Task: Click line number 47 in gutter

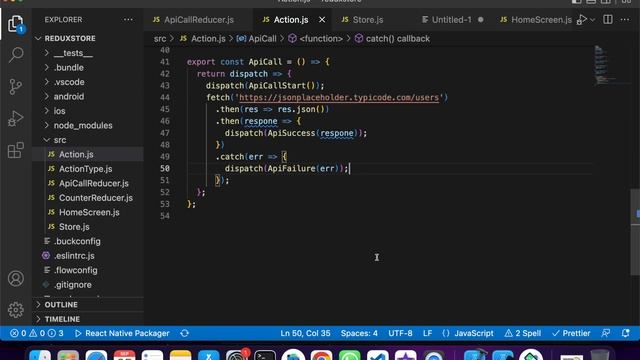Action: point(165,133)
